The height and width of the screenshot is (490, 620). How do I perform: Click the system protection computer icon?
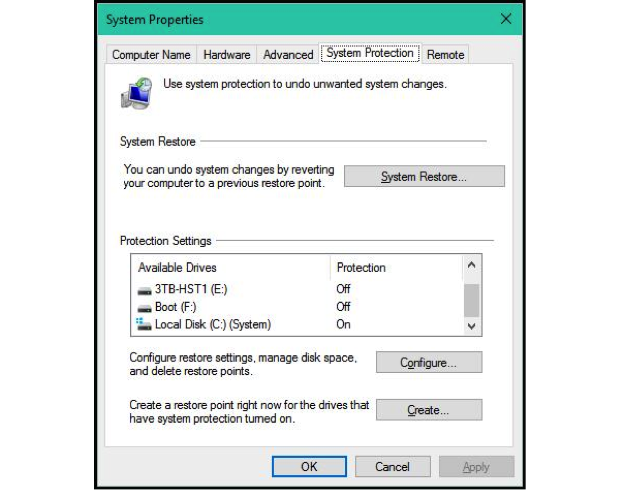tap(136, 93)
